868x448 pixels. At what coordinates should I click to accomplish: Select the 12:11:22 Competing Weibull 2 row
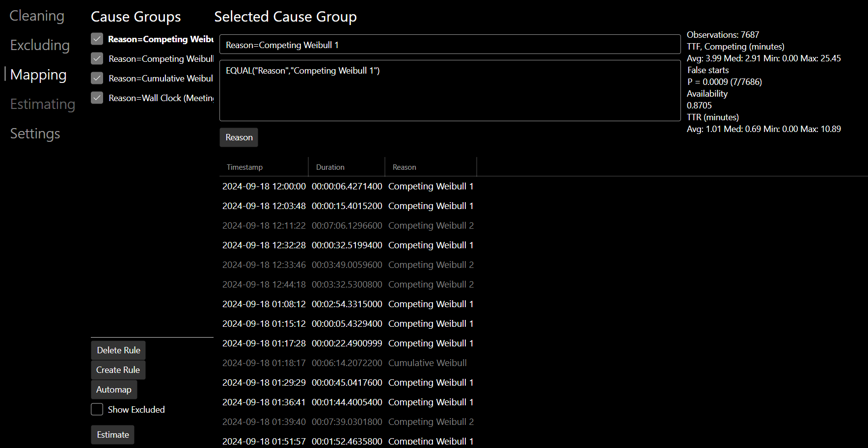348,226
